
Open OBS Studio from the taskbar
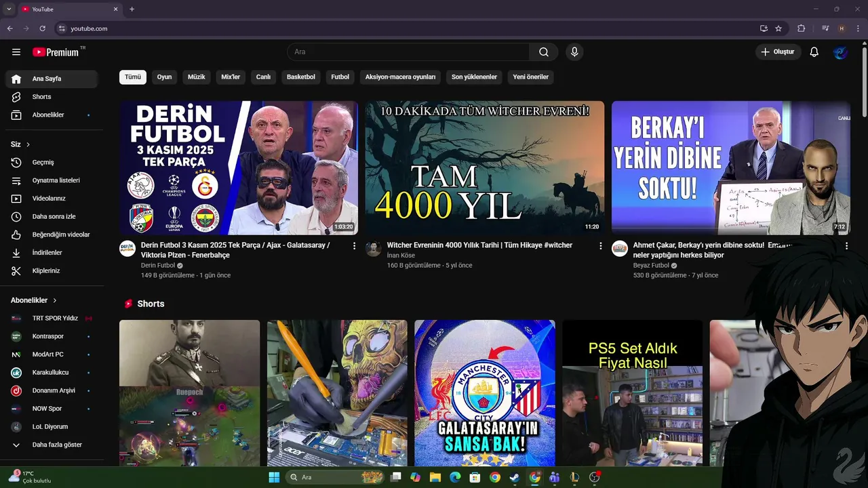tap(595, 477)
